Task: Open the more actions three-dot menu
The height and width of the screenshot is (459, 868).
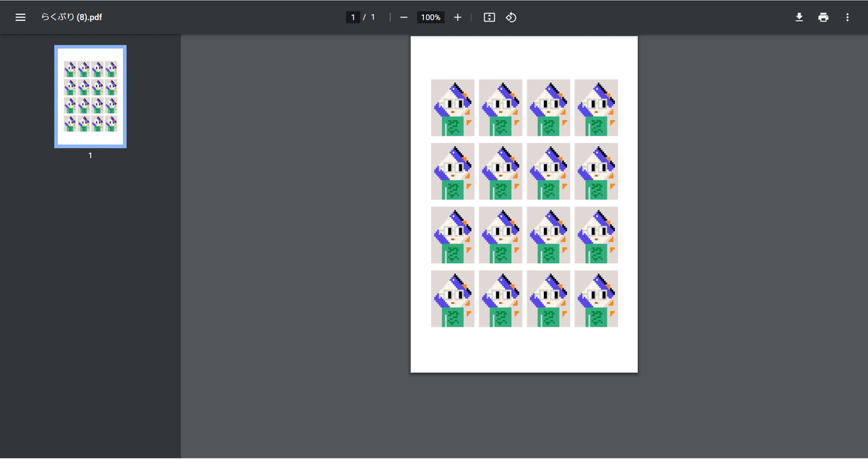Action: point(847,17)
